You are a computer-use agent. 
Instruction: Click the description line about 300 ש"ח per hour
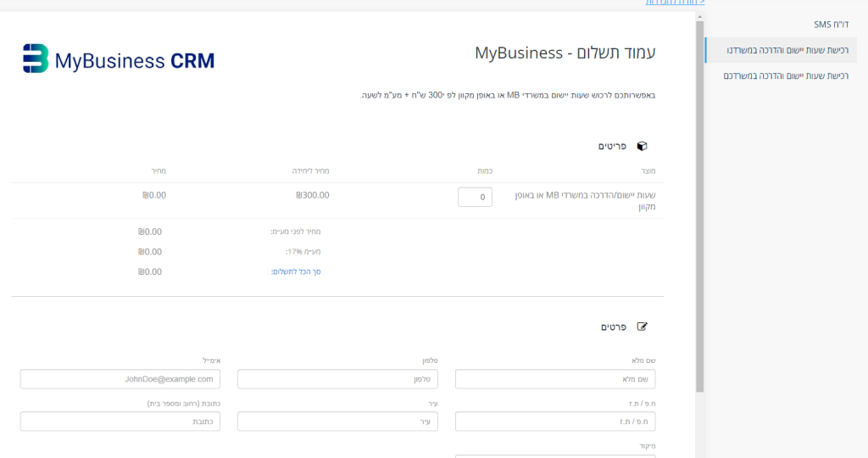[508, 95]
